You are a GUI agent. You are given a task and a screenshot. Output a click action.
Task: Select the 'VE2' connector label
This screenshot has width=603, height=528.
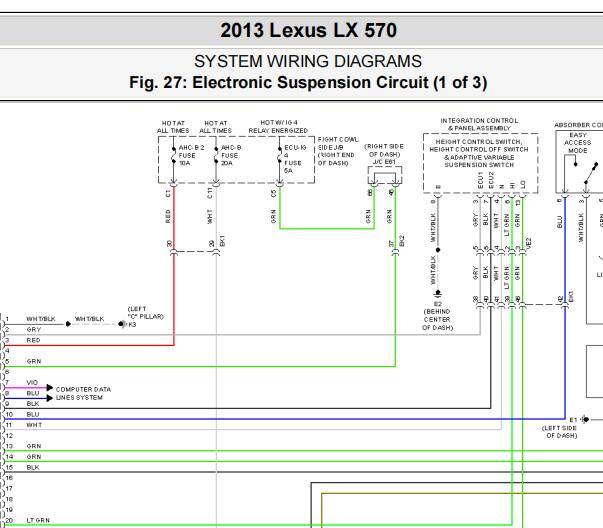point(528,243)
